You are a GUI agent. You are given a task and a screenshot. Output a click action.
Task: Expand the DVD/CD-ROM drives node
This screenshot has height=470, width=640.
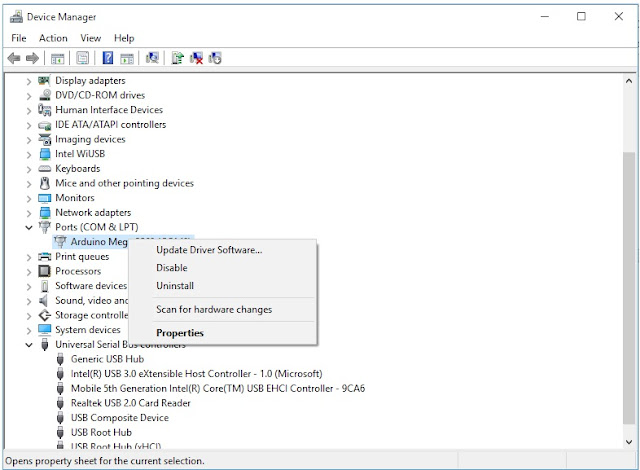point(29,96)
